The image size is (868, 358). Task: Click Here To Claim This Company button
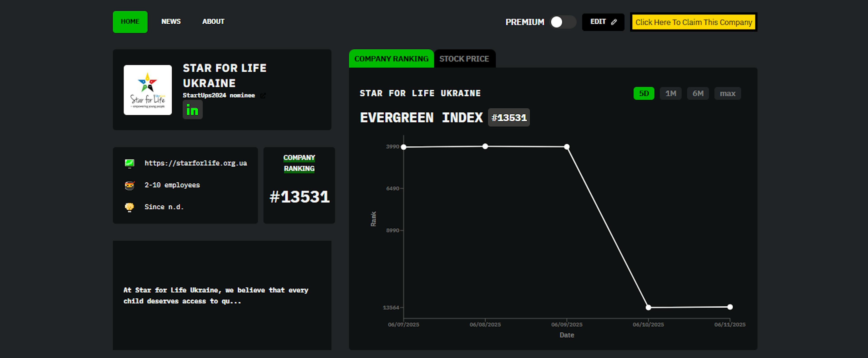pos(693,22)
